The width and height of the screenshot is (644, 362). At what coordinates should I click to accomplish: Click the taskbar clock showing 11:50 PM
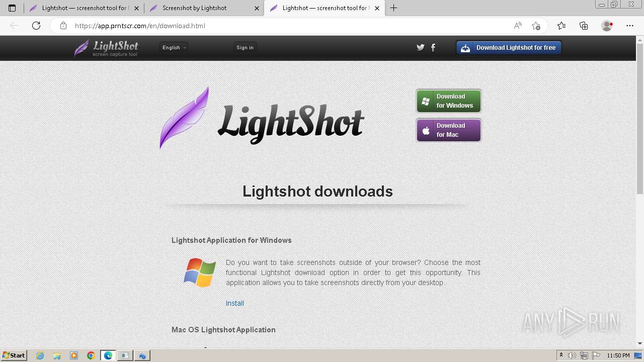coord(618,355)
